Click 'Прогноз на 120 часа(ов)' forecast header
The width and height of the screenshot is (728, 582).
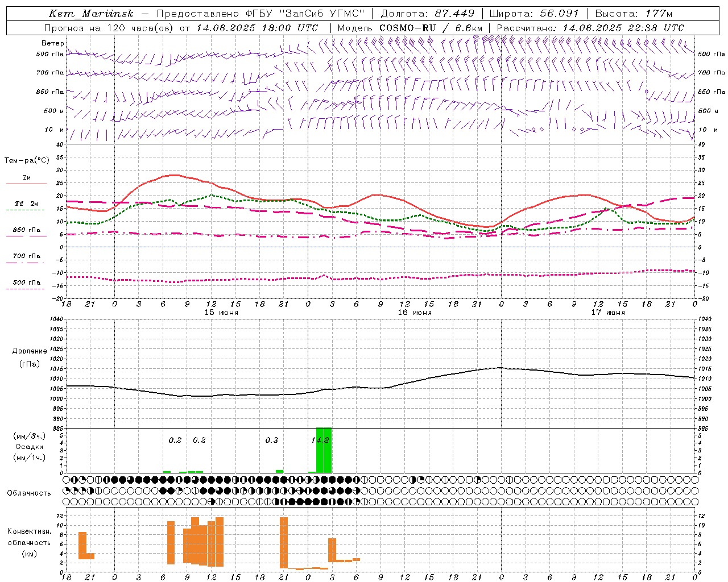click(x=109, y=28)
